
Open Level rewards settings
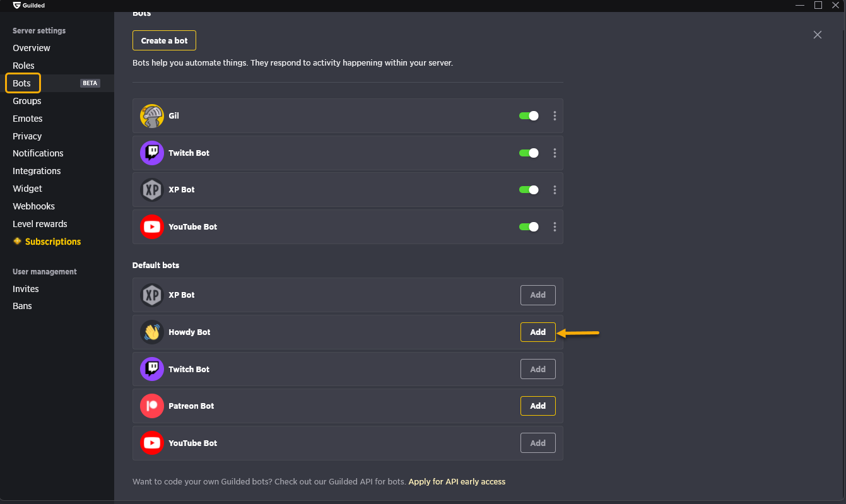click(40, 224)
